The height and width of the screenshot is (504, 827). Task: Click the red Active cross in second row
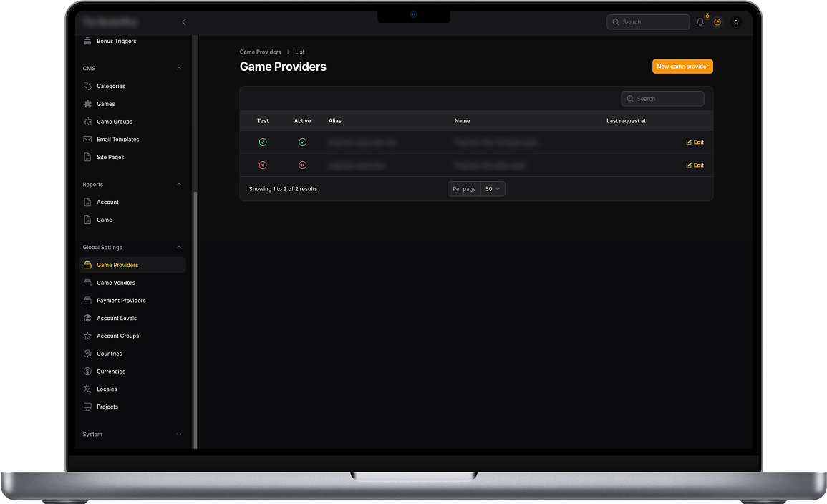[302, 165]
